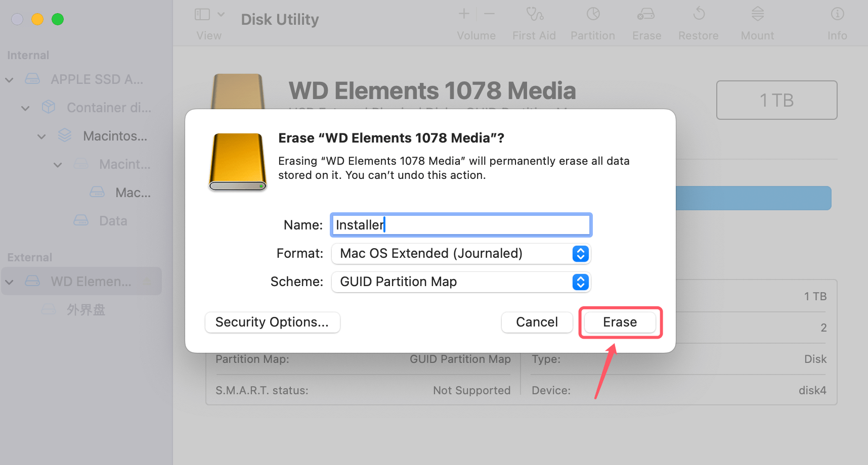Open the Format dropdown menu

pos(580,254)
